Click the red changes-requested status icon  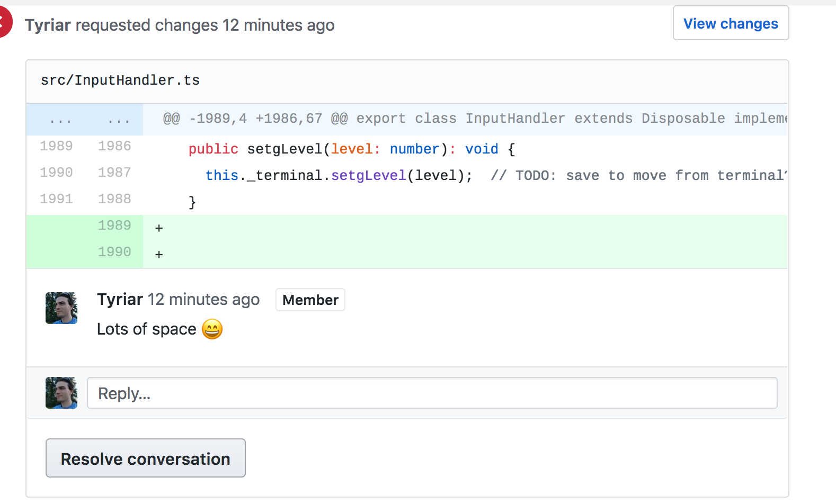pyautogui.click(x=4, y=22)
